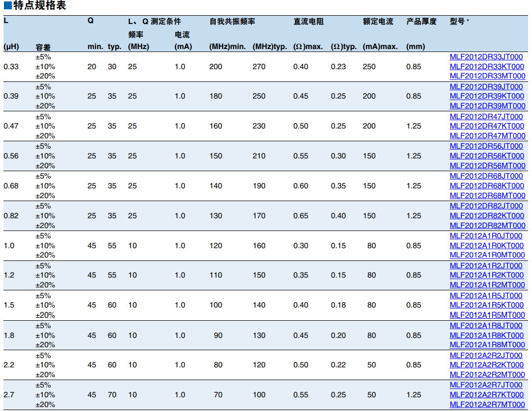Viewport: 532px width, 411px height.
Task: Follow the MLF2012DR47MT000 link
Action: click(487, 136)
